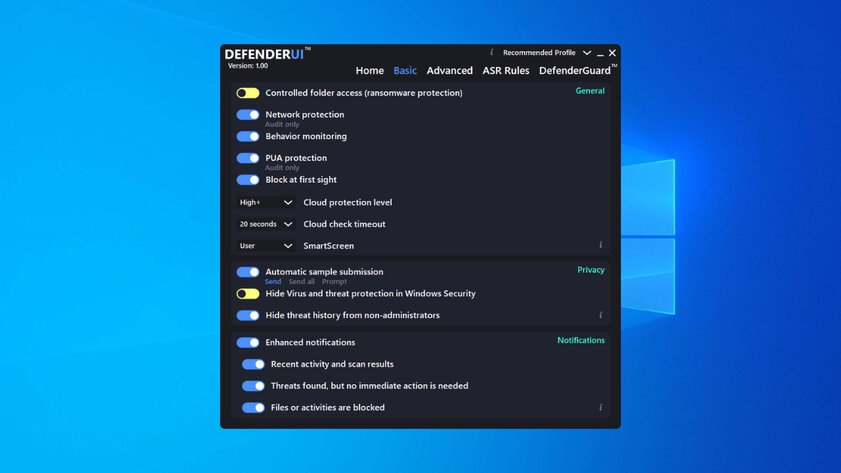
Task: Click Audit only under Network protection
Action: 282,124
